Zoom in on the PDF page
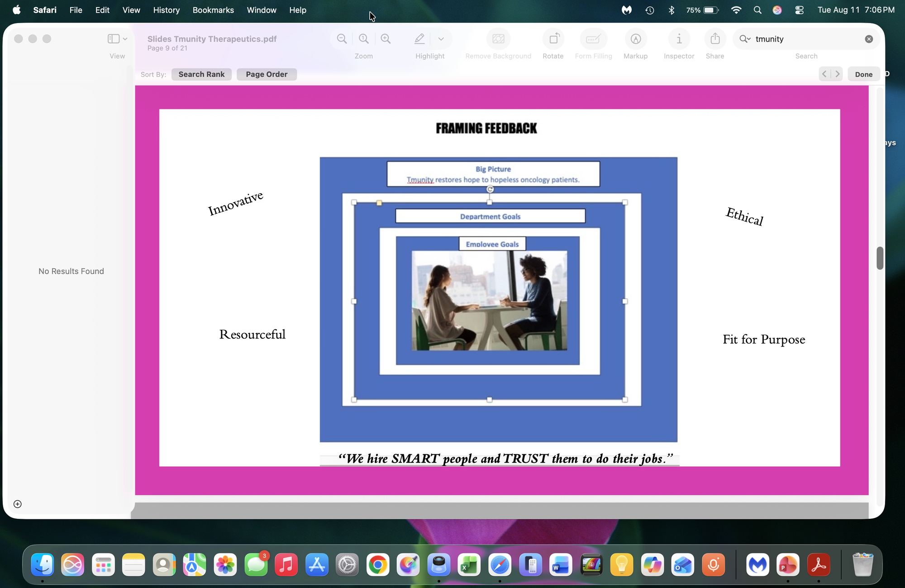Viewport: 905px width, 588px height. click(386, 39)
